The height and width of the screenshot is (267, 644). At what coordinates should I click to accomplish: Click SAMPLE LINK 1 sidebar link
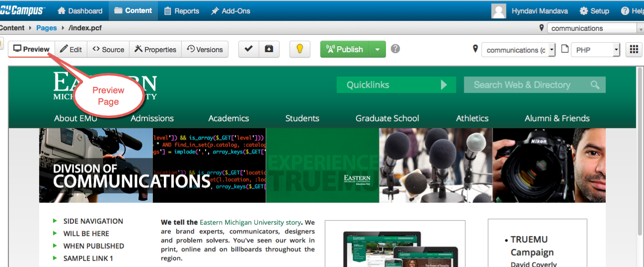click(x=88, y=259)
